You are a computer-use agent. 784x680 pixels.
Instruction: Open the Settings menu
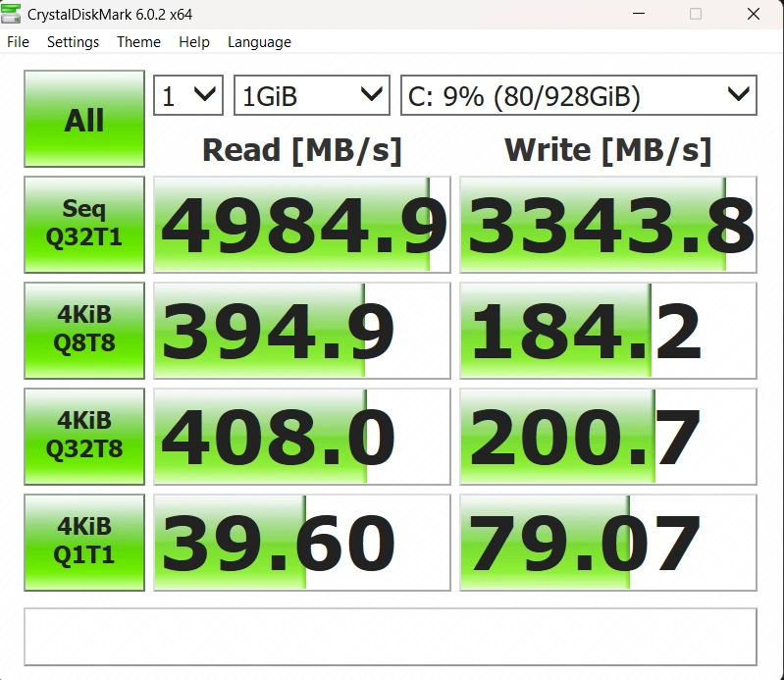pos(73,42)
